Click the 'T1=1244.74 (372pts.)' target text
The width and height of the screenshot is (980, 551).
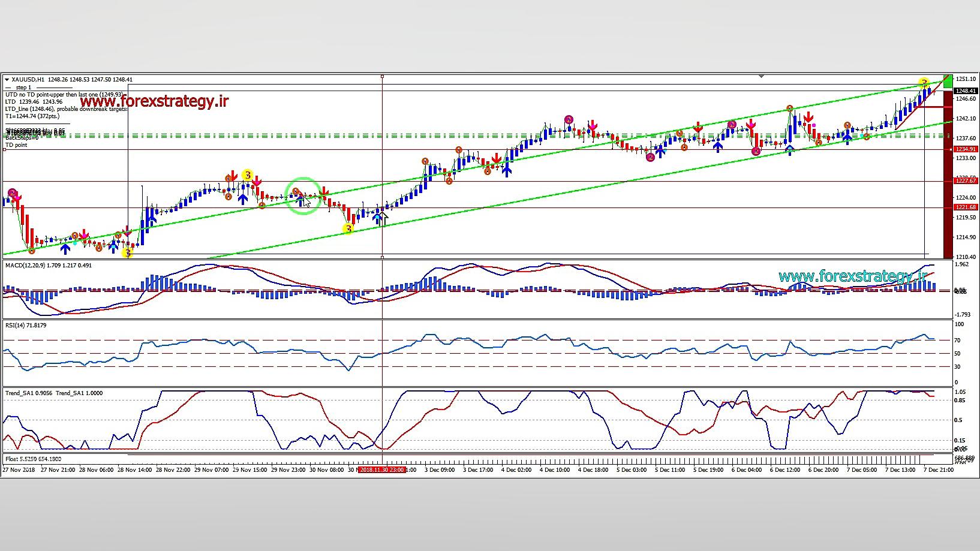point(32,116)
